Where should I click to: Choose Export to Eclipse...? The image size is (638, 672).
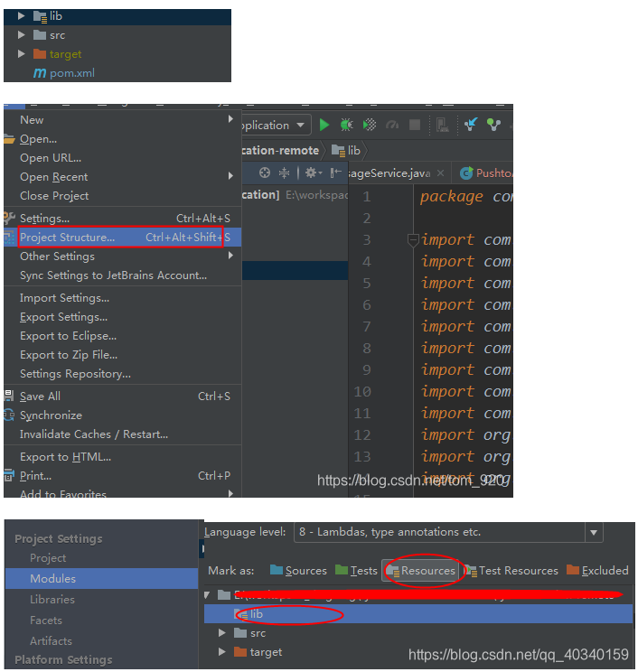pos(123,336)
